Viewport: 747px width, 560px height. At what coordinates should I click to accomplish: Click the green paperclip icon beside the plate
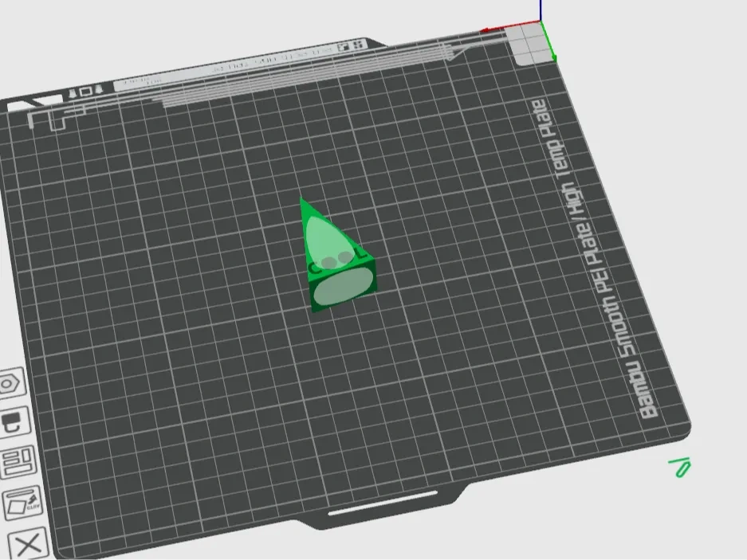tap(680, 467)
